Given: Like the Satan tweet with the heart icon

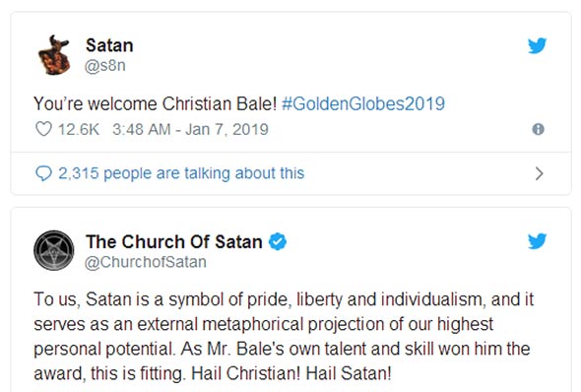Looking at the screenshot, I should pos(43,129).
